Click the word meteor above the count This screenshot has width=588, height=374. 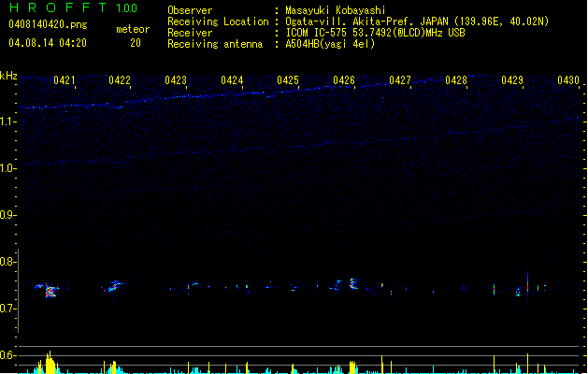point(133,29)
